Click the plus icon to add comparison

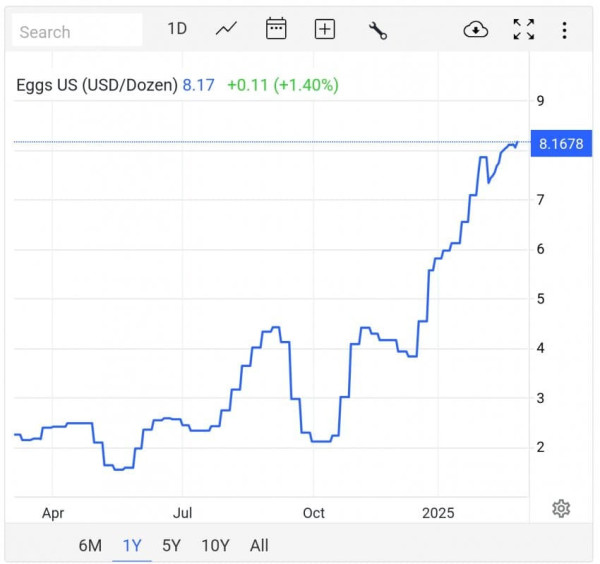325,30
